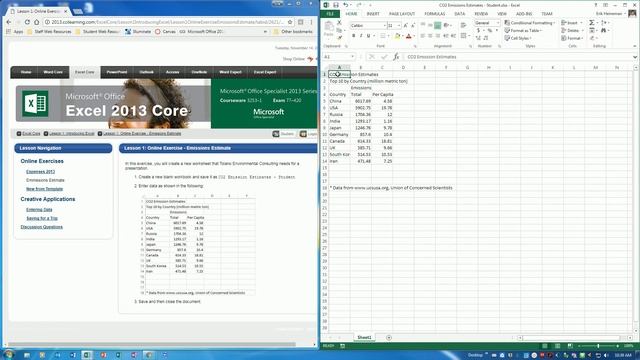Click the Wrap Text icon in Alignment group
The width and height of the screenshot is (640, 360).
463,25
